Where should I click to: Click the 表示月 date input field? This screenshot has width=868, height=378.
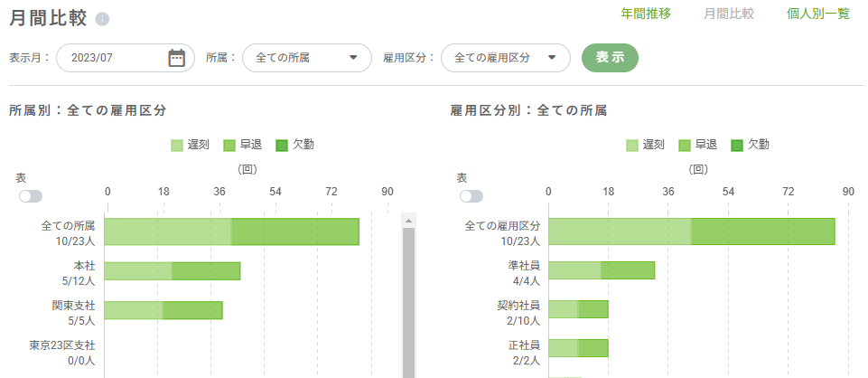108,58
